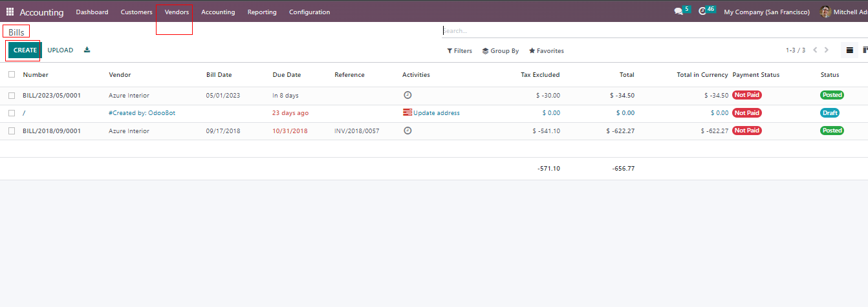The width and height of the screenshot is (868, 307).
Task: Click activity clock for BILL/2023/05/0001
Action: tap(407, 95)
